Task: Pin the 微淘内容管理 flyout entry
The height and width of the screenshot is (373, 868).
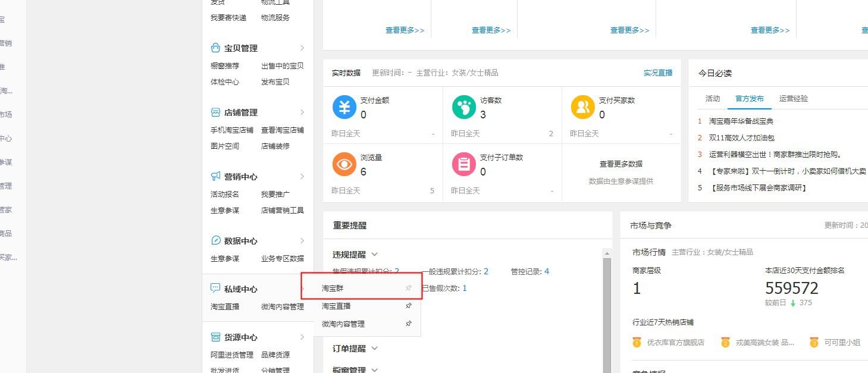Action: (x=408, y=324)
